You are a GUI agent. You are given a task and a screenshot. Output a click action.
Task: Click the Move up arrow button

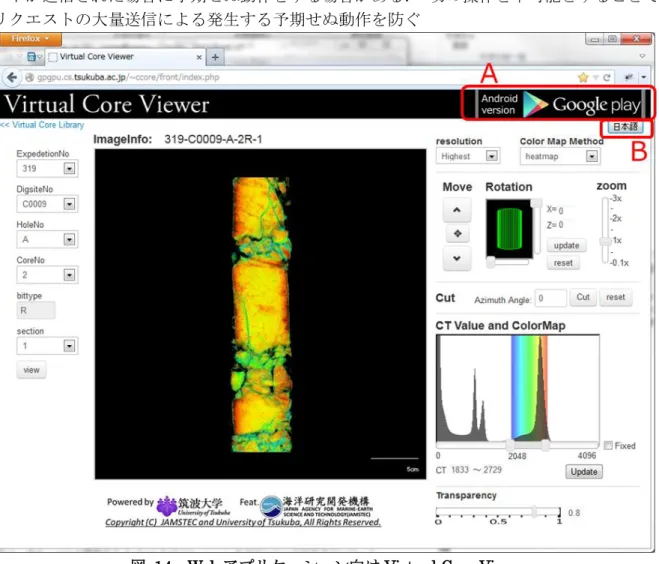click(457, 210)
